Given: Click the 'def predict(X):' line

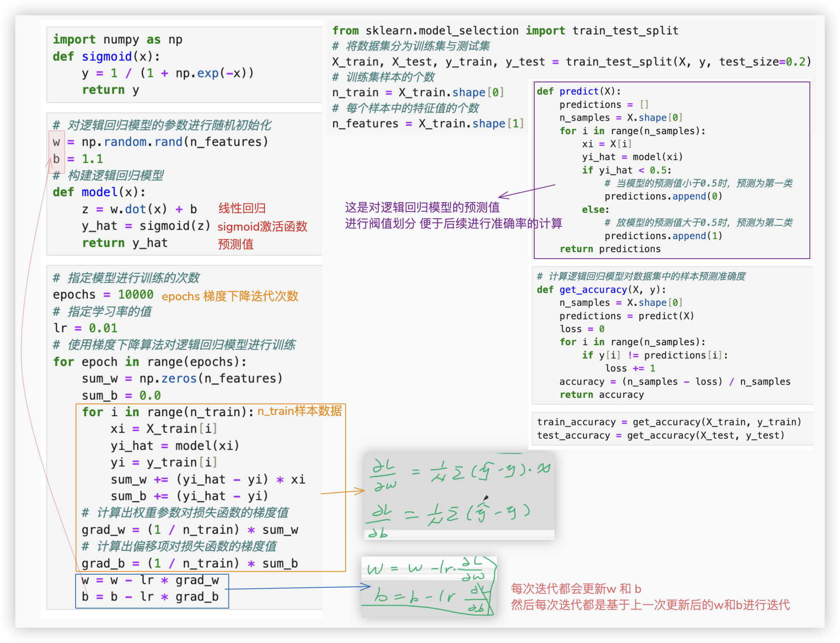Looking at the screenshot, I should 578,91.
